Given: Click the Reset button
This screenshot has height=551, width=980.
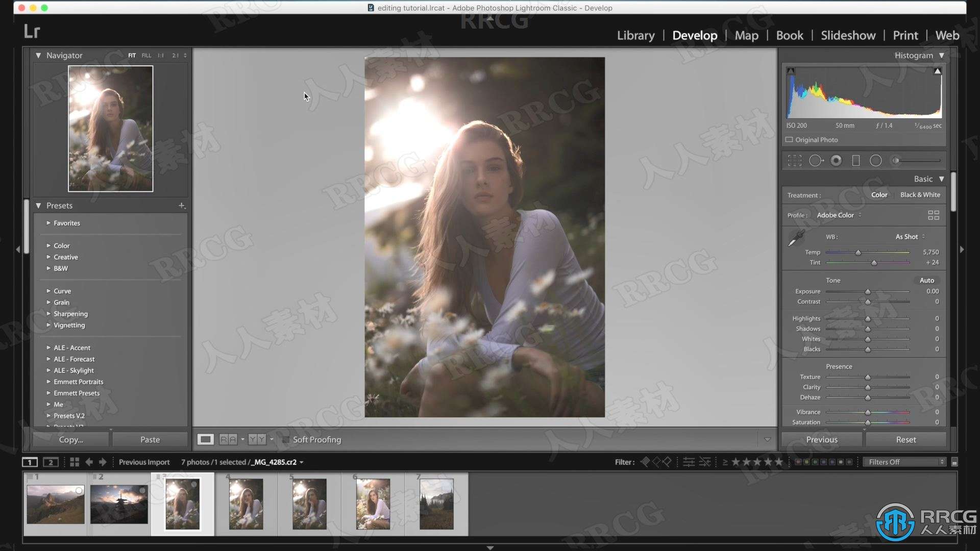Looking at the screenshot, I should click(905, 439).
